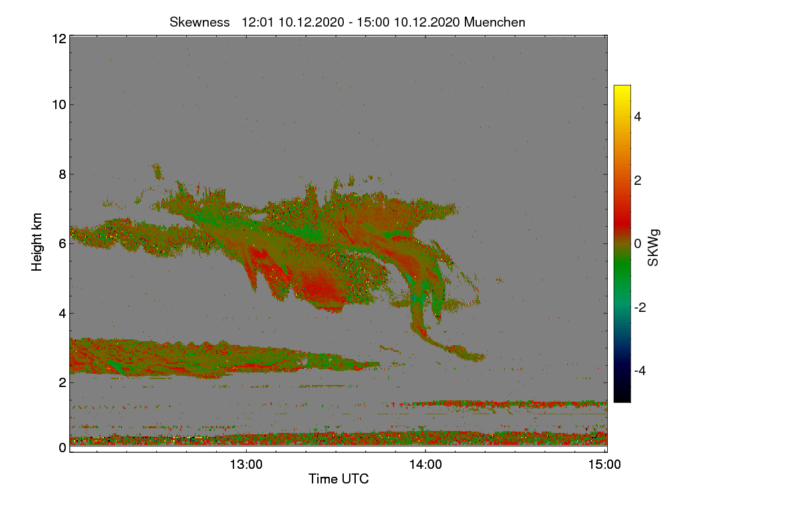Click the height tick label 6
798x532 pixels.
pyautogui.click(x=62, y=243)
